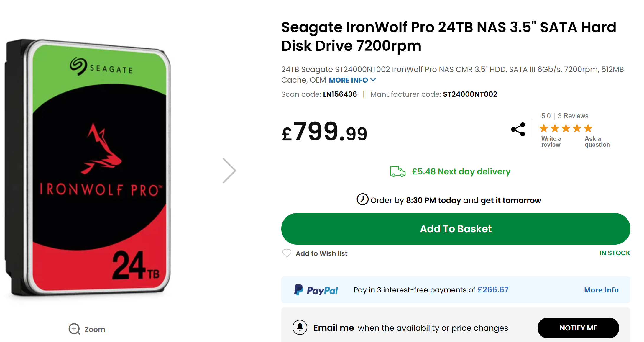Open the 3 Reviews link
The width and height of the screenshot is (644, 342).
click(x=573, y=116)
